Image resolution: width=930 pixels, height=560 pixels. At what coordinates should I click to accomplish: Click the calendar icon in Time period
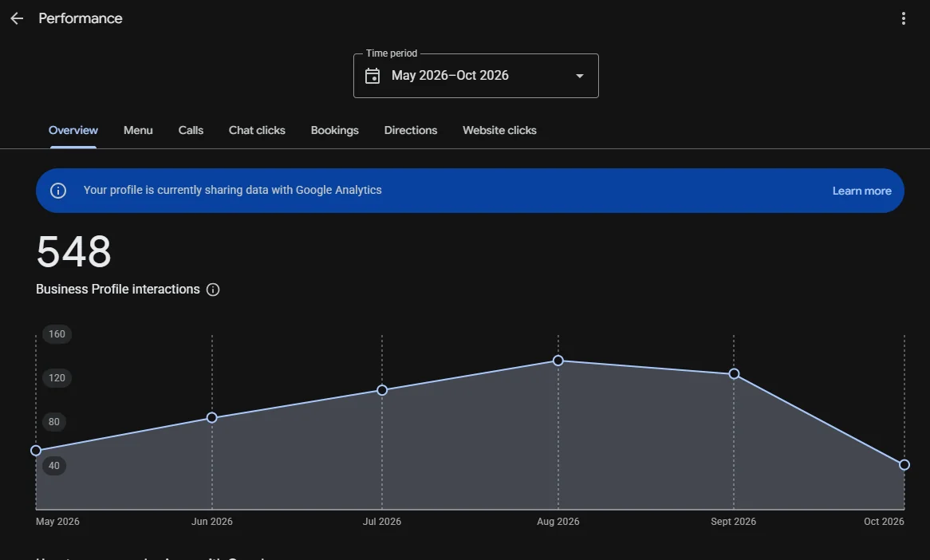pyautogui.click(x=372, y=76)
